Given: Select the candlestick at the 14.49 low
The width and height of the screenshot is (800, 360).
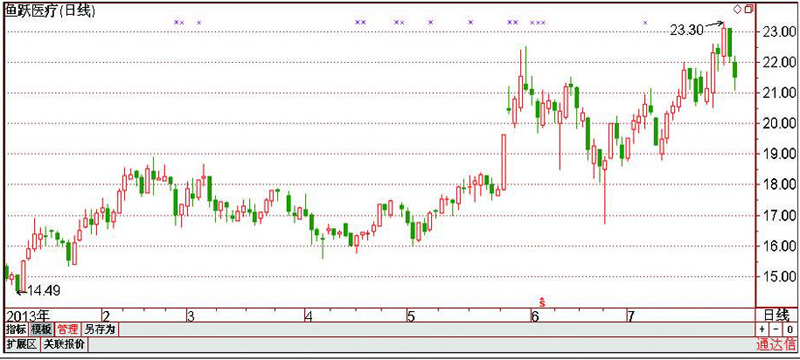Looking at the screenshot, I should tap(17, 283).
